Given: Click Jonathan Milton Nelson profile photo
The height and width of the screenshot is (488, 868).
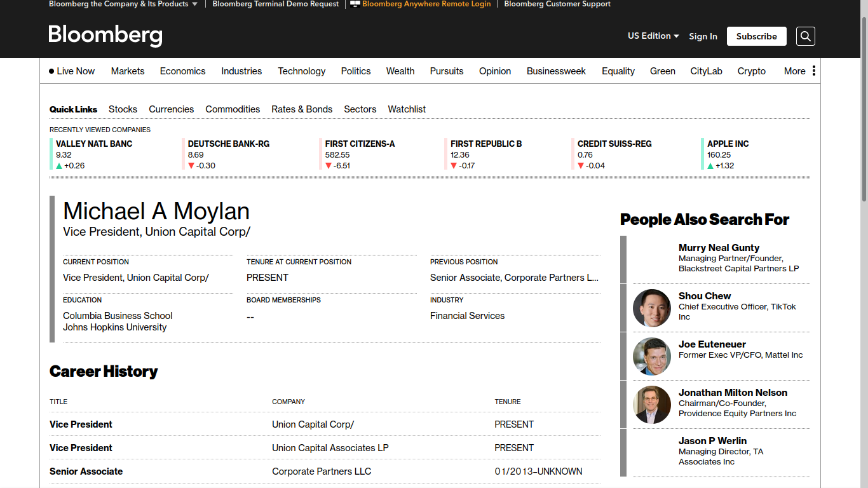Looking at the screenshot, I should coord(651,405).
